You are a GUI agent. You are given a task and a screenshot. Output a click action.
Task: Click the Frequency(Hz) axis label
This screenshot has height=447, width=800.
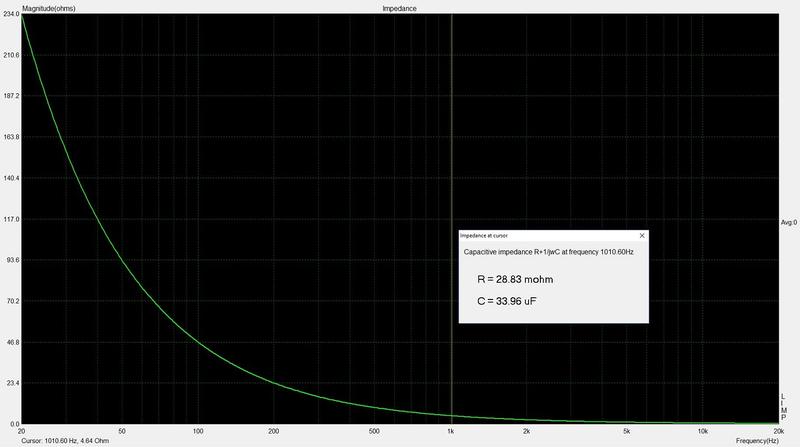click(757, 441)
